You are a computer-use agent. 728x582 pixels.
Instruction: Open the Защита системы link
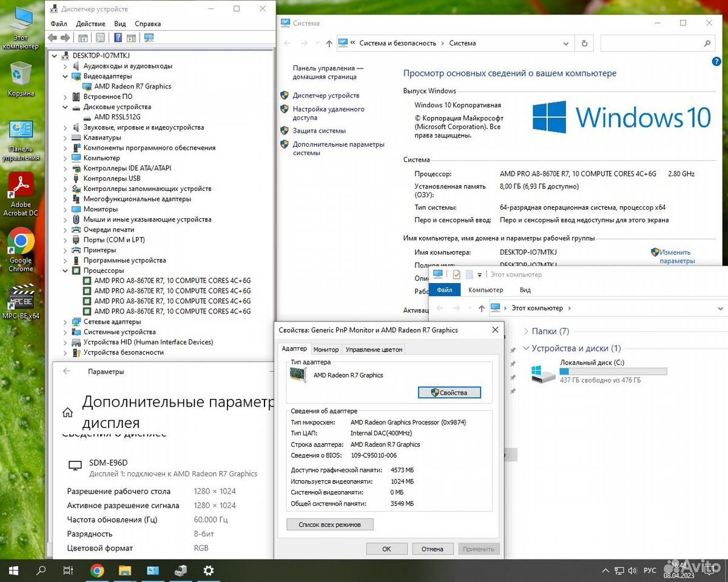[319, 131]
